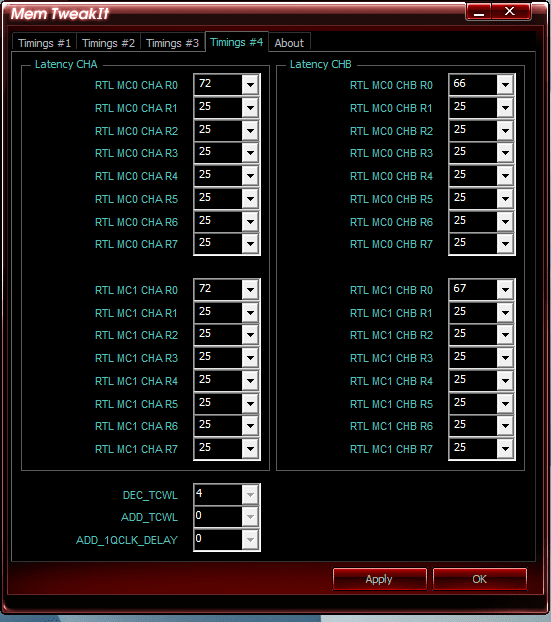Viewport: 551px width, 622px height.
Task: Click the Latency CHB group title
Action: 321,64
